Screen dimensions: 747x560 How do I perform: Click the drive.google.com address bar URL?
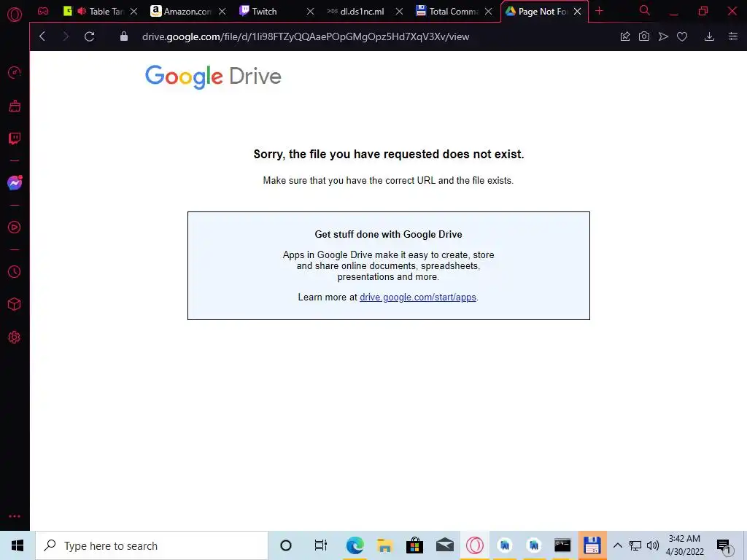pyautogui.click(x=306, y=36)
